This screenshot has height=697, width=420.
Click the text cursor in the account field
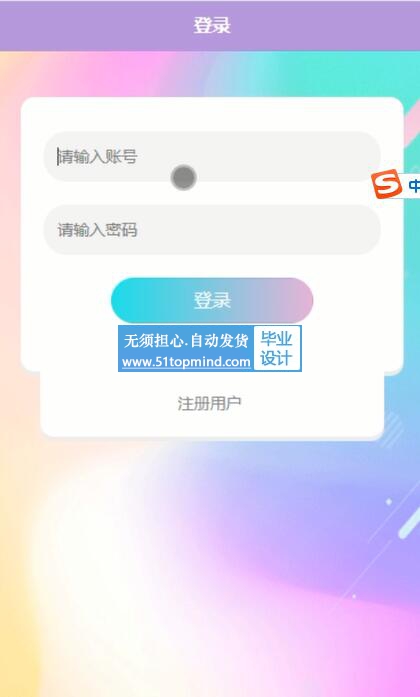tap(58, 156)
